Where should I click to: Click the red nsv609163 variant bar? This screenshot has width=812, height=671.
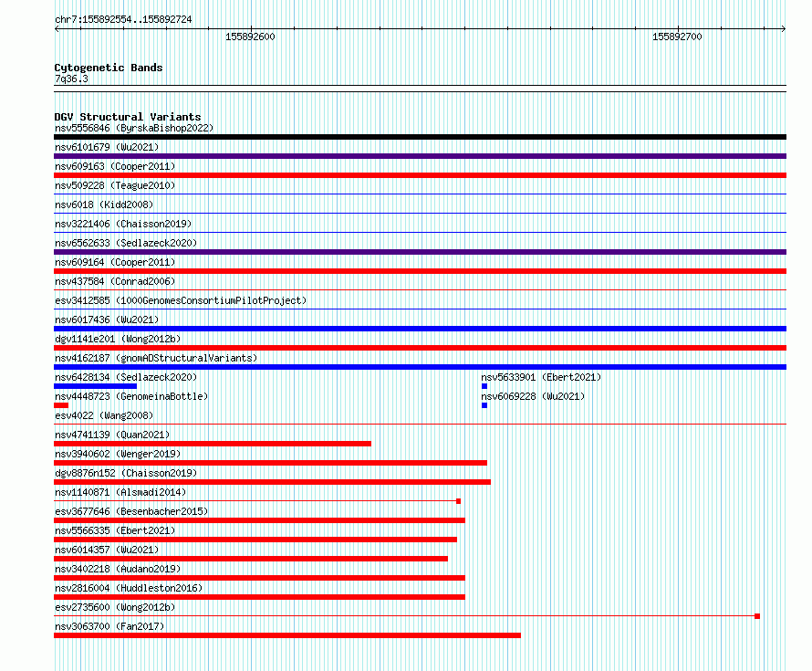tap(420, 175)
